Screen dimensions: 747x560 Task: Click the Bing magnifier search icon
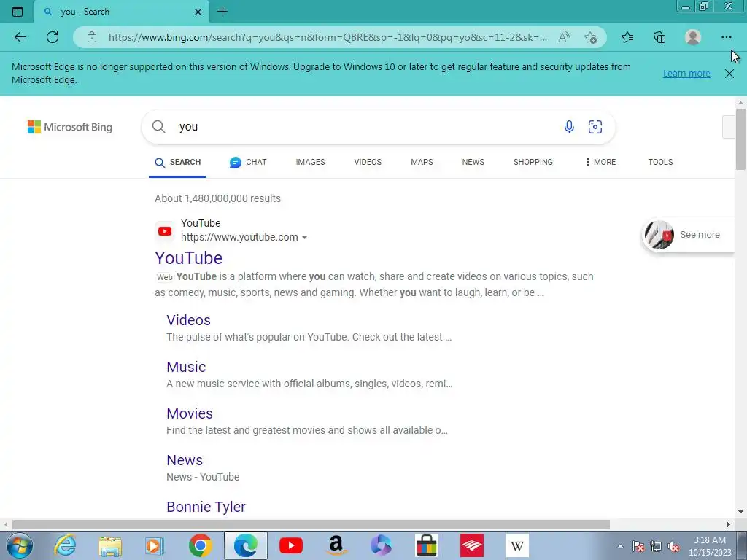[158, 127]
